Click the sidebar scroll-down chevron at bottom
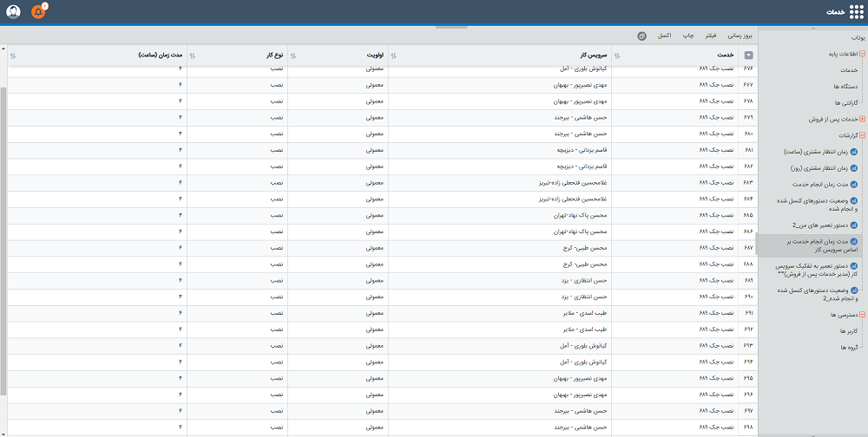 [812, 434]
